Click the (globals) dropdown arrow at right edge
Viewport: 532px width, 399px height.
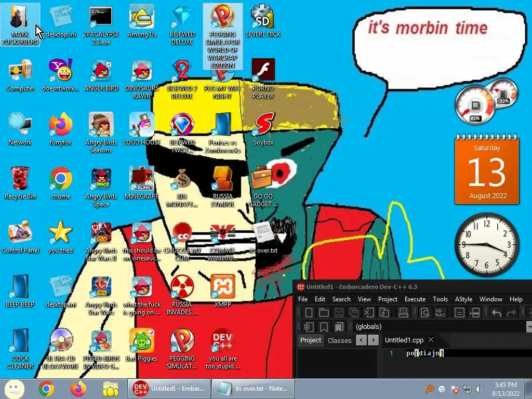(529, 327)
